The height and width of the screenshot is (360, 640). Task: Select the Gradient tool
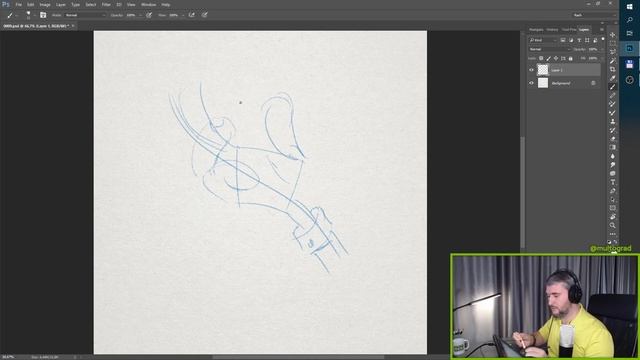tap(613, 147)
